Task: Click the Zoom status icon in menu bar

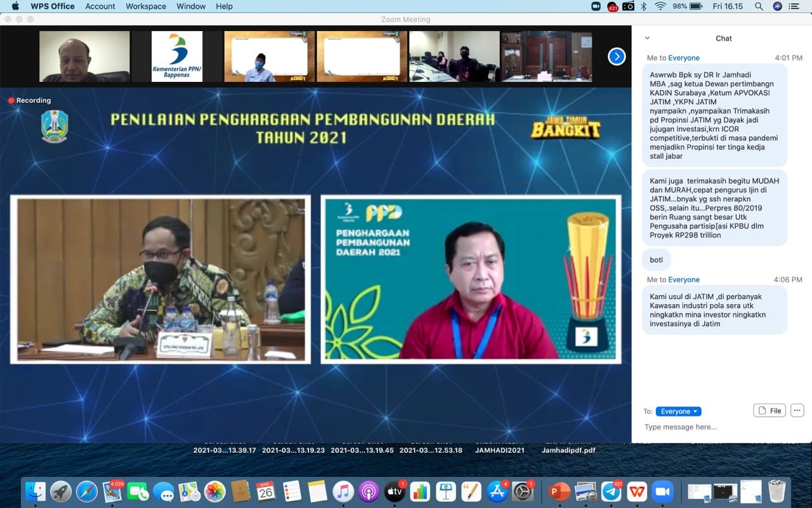Action: (596, 6)
